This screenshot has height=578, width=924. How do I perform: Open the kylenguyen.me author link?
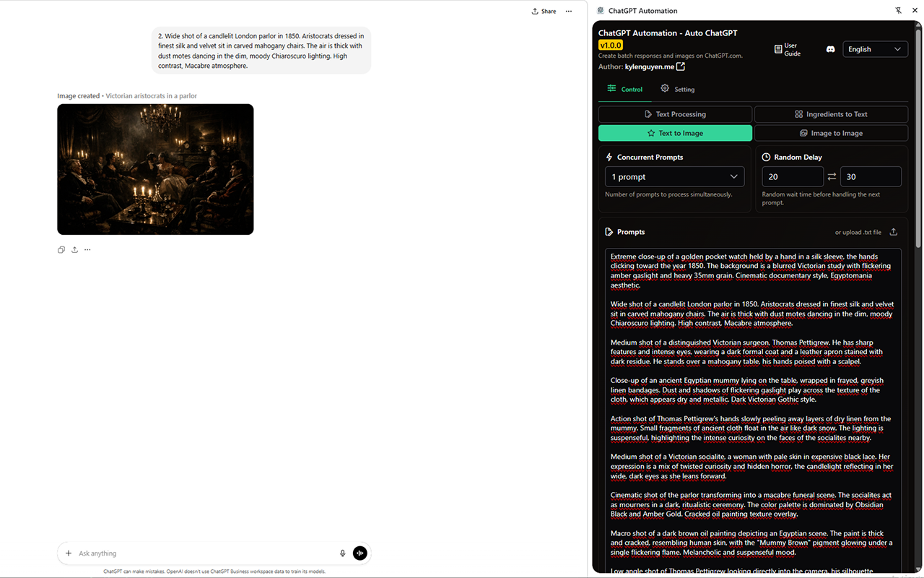[649, 66]
